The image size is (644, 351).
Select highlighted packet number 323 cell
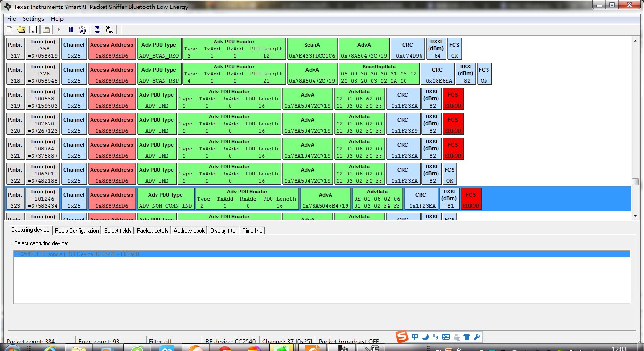(16, 199)
